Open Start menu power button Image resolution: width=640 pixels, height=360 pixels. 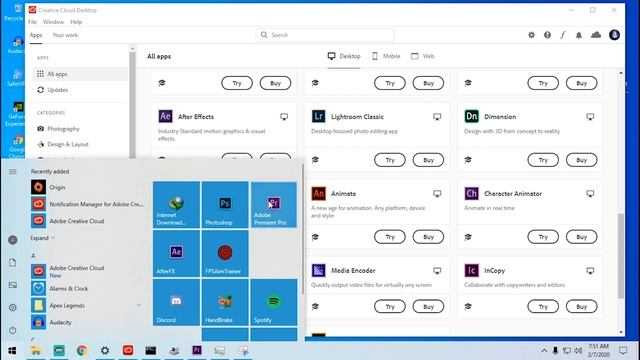click(x=13, y=330)
